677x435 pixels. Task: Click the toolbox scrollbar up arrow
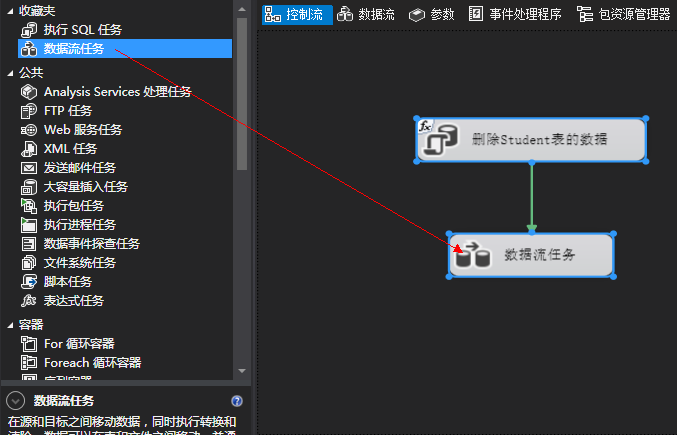pyautogui.click(x=242, y=9)
